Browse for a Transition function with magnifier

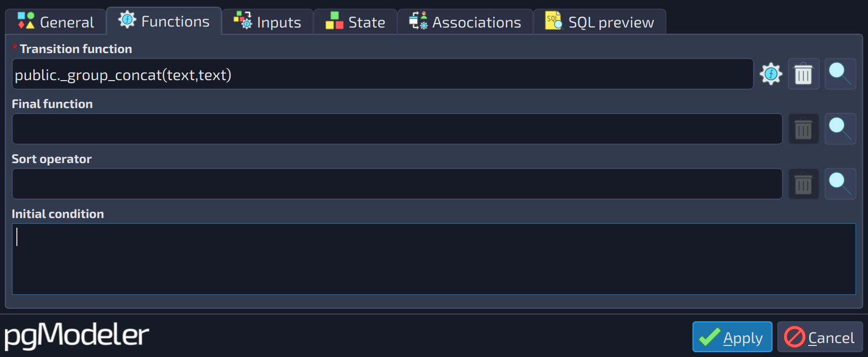840,74
